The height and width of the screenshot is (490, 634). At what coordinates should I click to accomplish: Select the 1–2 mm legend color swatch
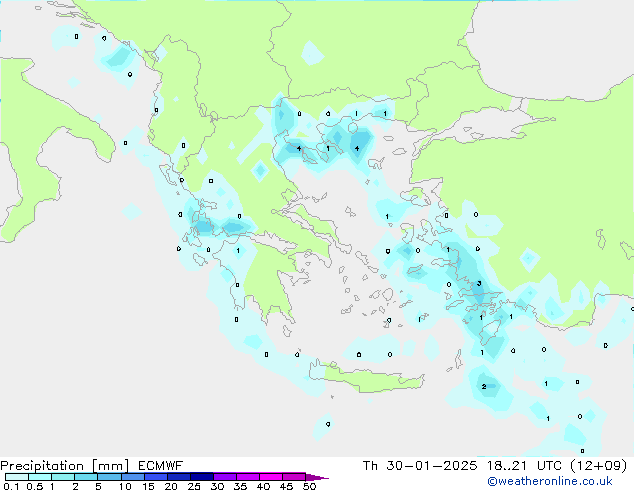point(63,477)
